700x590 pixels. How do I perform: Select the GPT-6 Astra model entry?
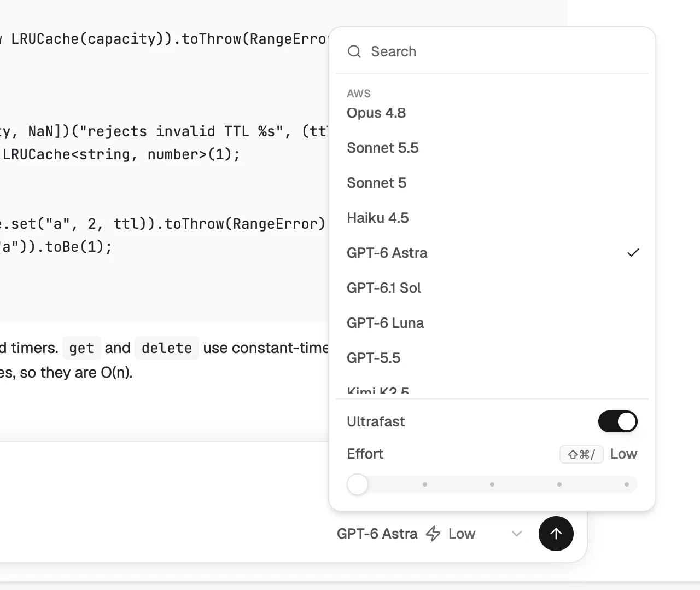tap(492, 253)
